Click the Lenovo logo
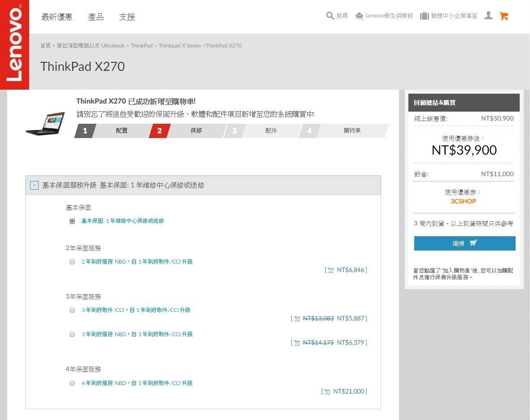This screenshot has width=530, height=420. point(14,44)
